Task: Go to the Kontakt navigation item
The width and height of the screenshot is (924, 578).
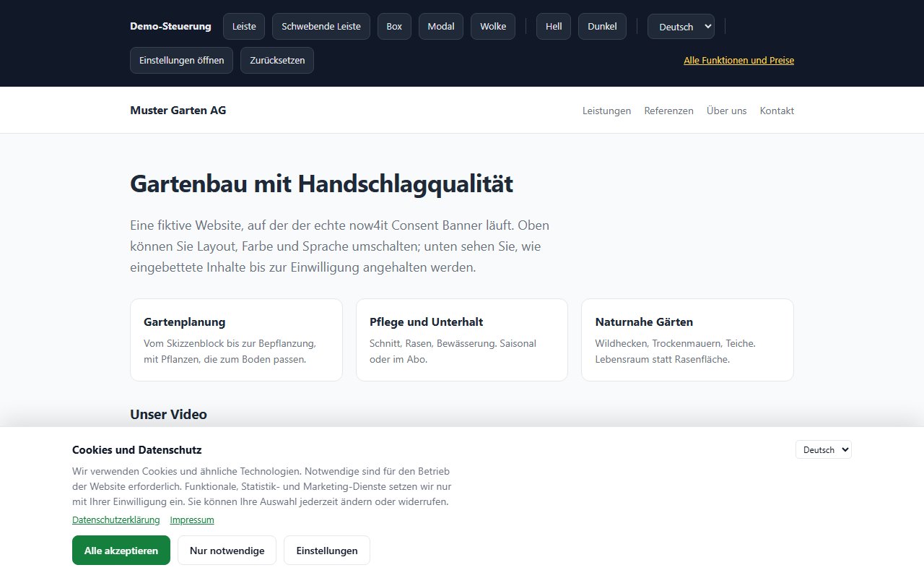Action: click(x=777, y=111)
